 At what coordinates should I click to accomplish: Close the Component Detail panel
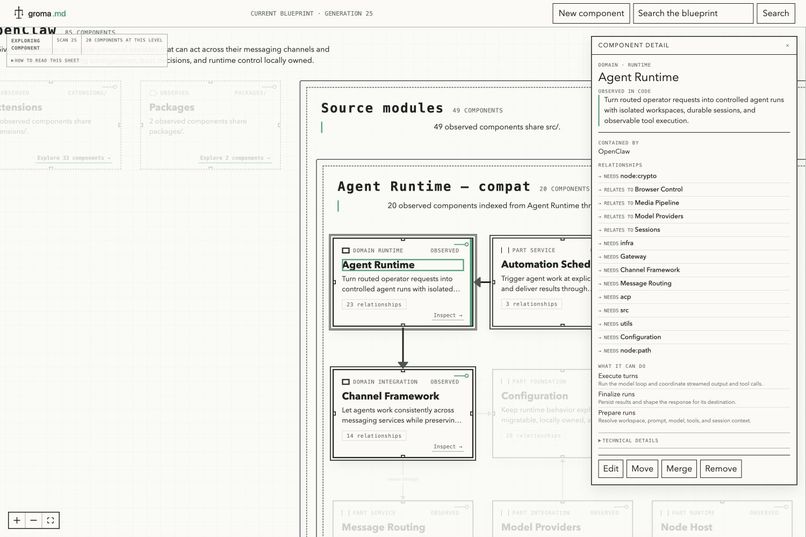click(787, 45)
